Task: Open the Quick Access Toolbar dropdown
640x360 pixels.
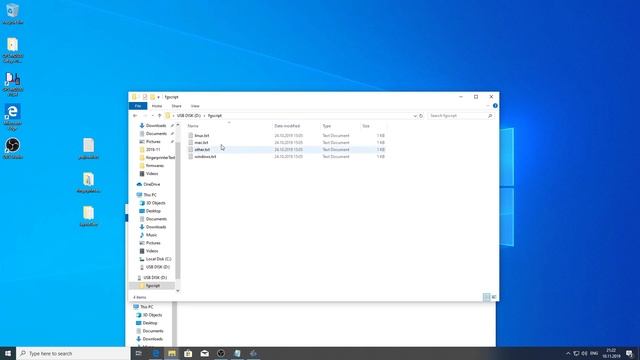Action: [x=158, y=97]
